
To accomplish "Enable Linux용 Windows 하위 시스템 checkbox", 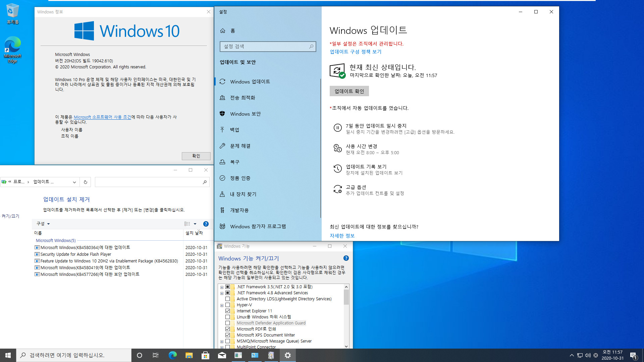I will click(x=227, y=317).
